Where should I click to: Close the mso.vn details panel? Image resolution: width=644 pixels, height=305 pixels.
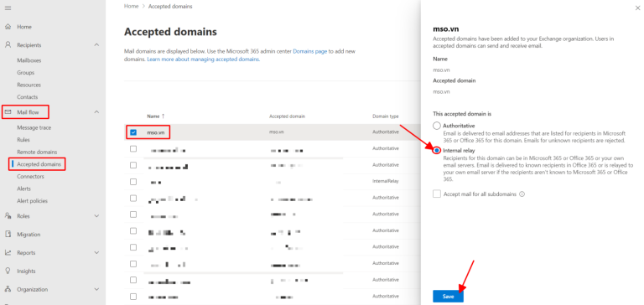tap(637, 8)
